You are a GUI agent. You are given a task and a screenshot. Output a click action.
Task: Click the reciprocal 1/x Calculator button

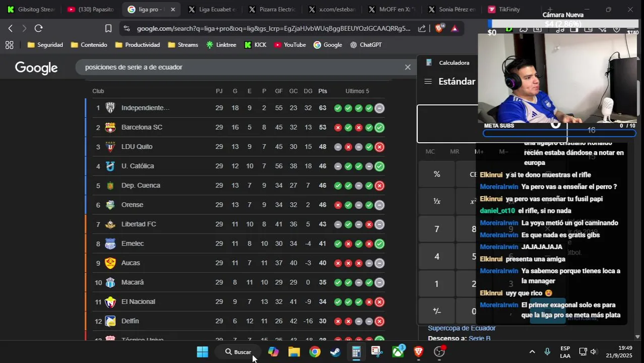pos(437,201)
